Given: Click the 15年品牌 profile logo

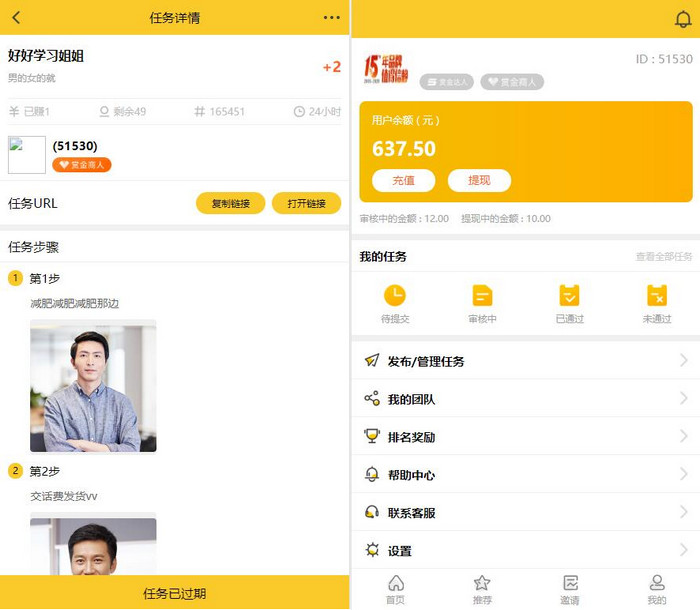Looking at the screenshot, I should pyautogui.click(x=386, y=69).
